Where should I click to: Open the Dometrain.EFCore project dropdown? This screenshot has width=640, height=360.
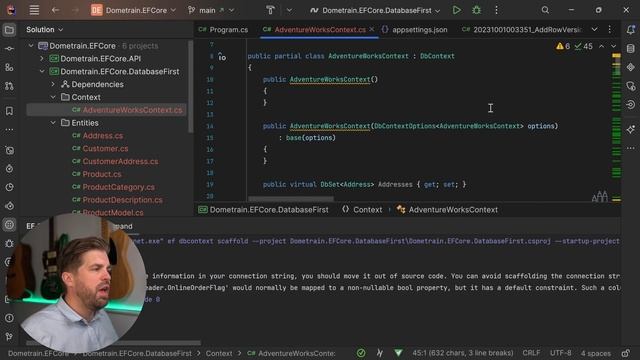[133, 10]
